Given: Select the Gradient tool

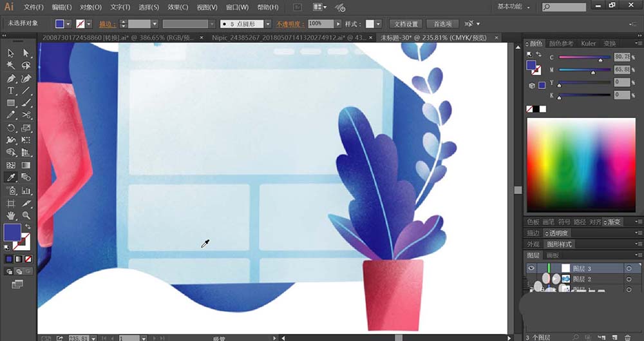Looking at the screenshot, I should tap(26, 166).
